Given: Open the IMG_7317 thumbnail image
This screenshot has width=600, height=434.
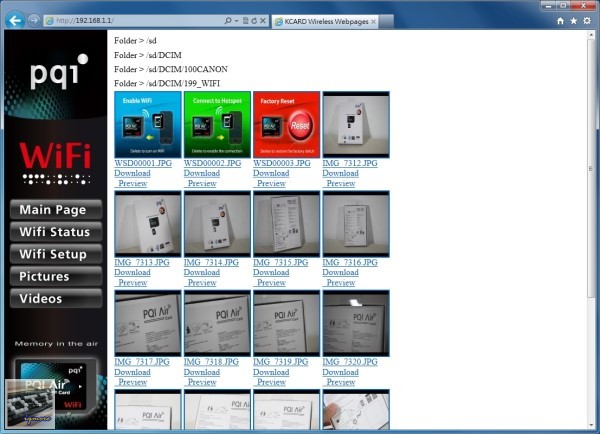Looking at the screenshot, I should [148, 323].
